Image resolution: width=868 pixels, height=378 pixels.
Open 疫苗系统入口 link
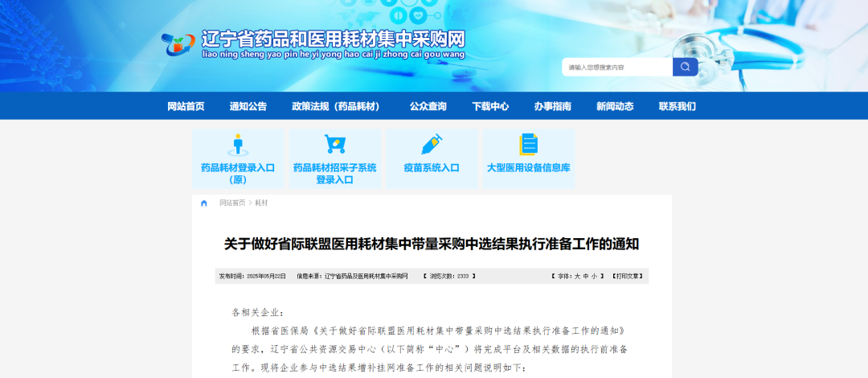[432, 168]
